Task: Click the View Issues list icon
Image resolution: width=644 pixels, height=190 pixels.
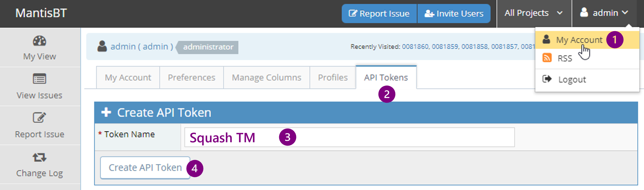Action: click(x=40, y=79)
